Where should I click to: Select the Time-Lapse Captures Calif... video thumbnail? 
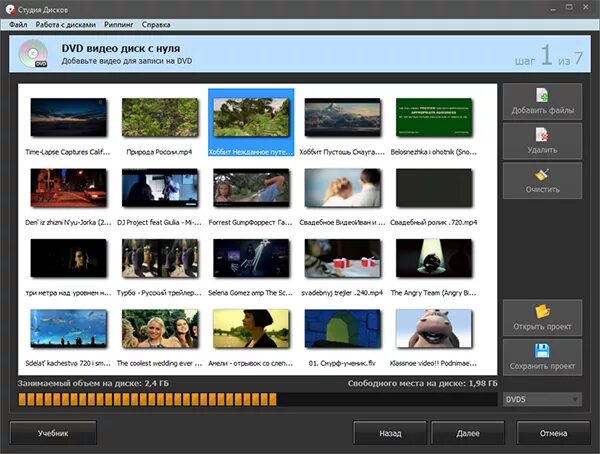[x=68, y=117]
